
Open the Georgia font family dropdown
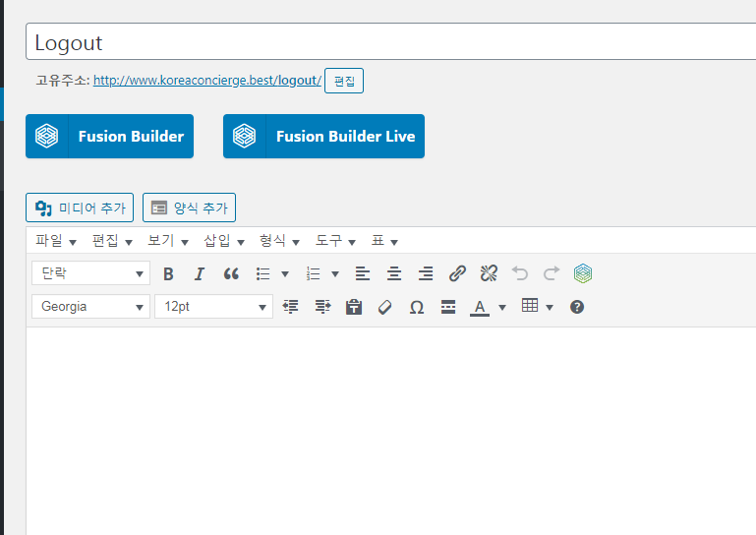(91, 306)
